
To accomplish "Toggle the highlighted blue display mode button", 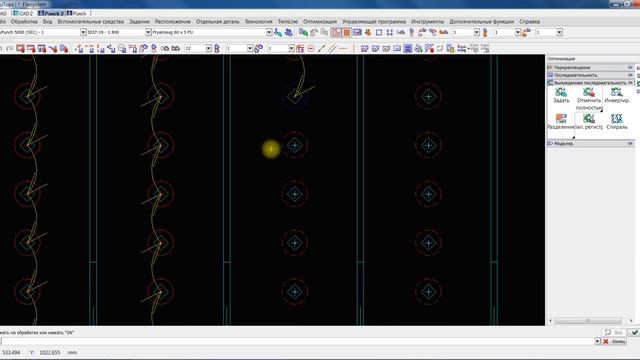I will point(408,49).
